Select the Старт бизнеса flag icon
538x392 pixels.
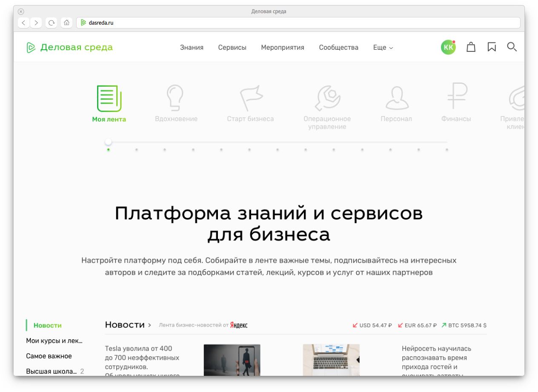tap(250, 98)
